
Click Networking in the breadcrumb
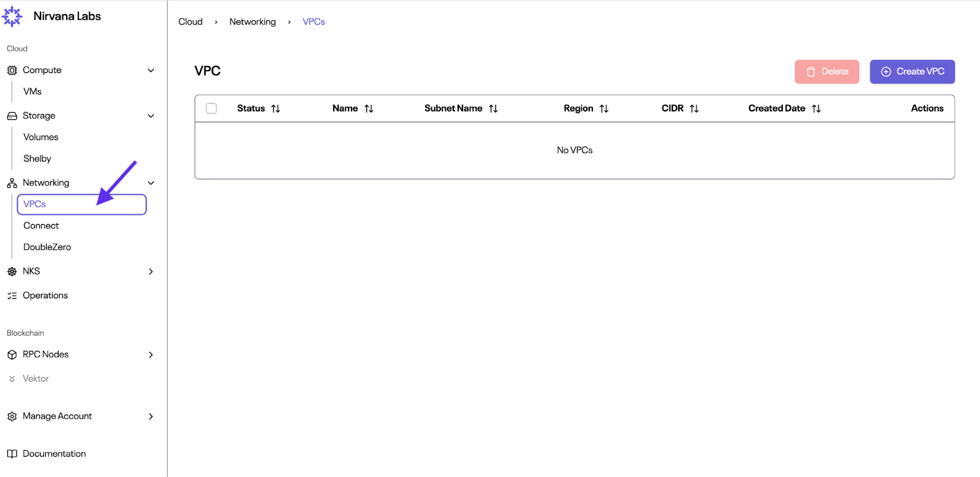252,21
